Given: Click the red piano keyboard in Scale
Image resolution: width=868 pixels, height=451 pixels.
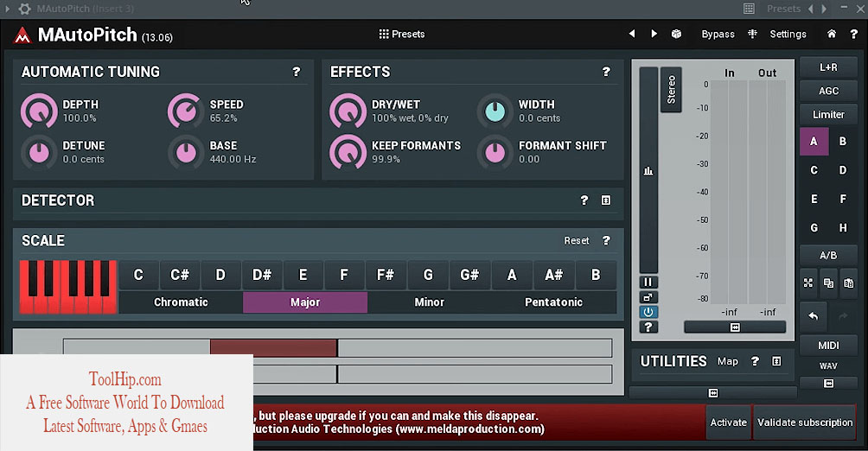Looking at the screenshot, I should point(68,287).
